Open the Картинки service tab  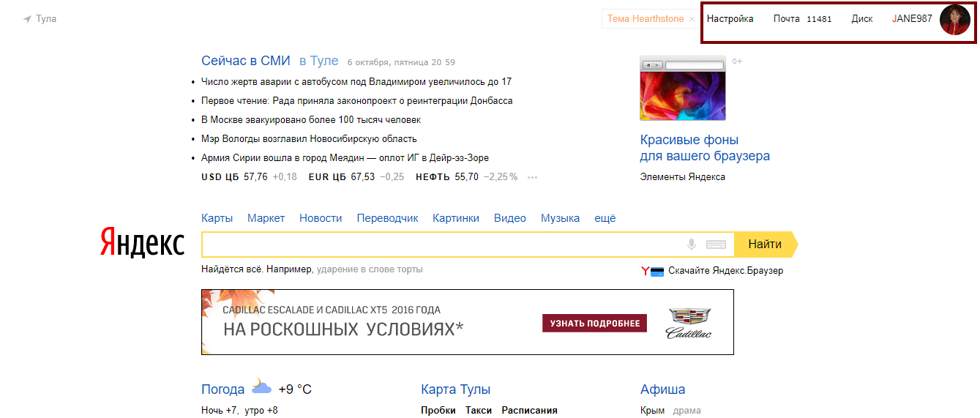pyautogui.click(x=456, y=218)
